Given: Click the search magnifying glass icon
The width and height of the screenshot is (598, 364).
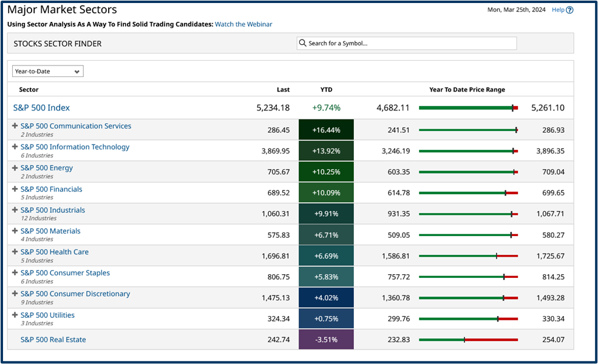Looking at the screenshot, I should 302,43.
